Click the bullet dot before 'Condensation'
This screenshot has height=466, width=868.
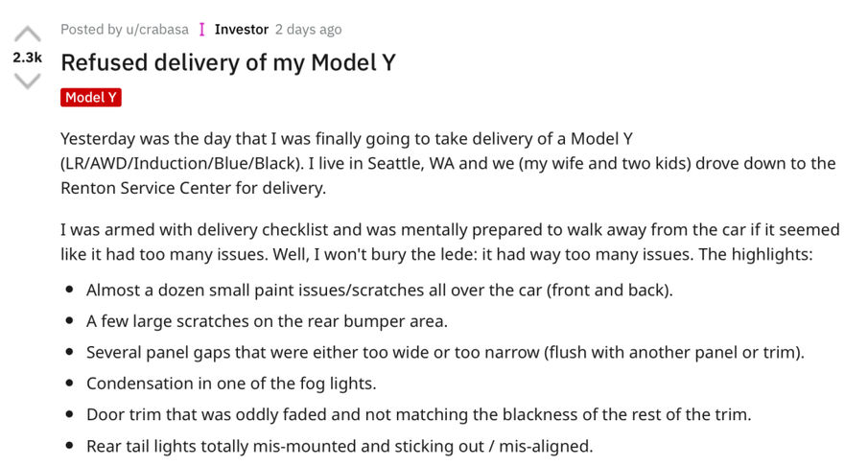click(x=69, y=383)
